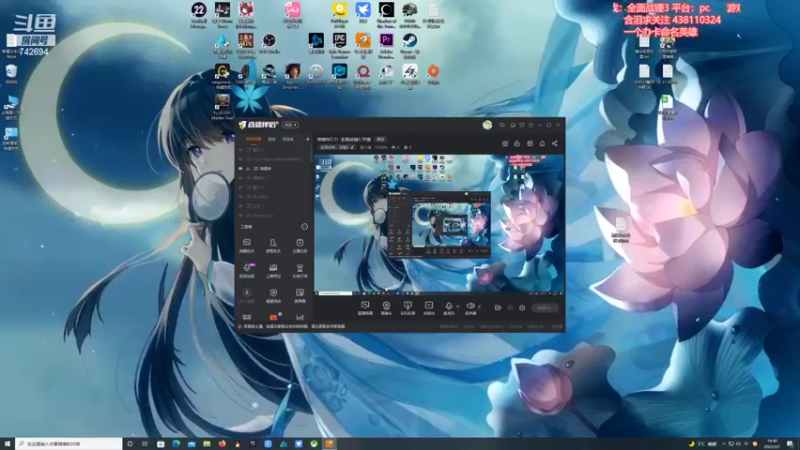The image size is (800, 450).
Task: Open speaker dropdown arrow in bottom toolbar
Action: pyautogui.click(x=479, y=307)
